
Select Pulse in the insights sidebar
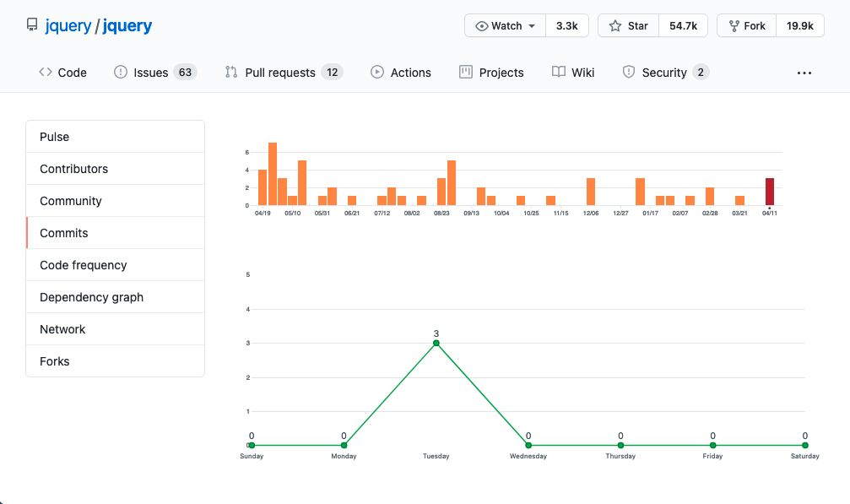116,137
